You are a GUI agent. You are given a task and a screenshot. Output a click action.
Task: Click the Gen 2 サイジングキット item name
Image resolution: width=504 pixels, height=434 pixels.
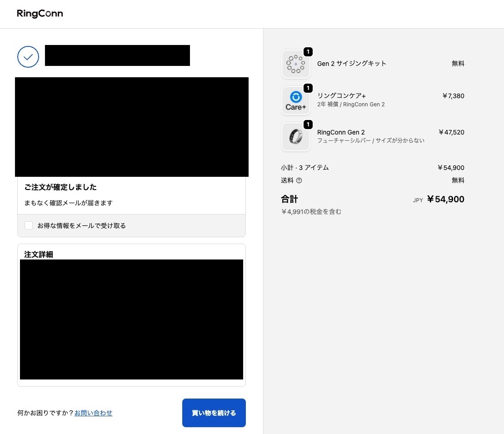352,64
